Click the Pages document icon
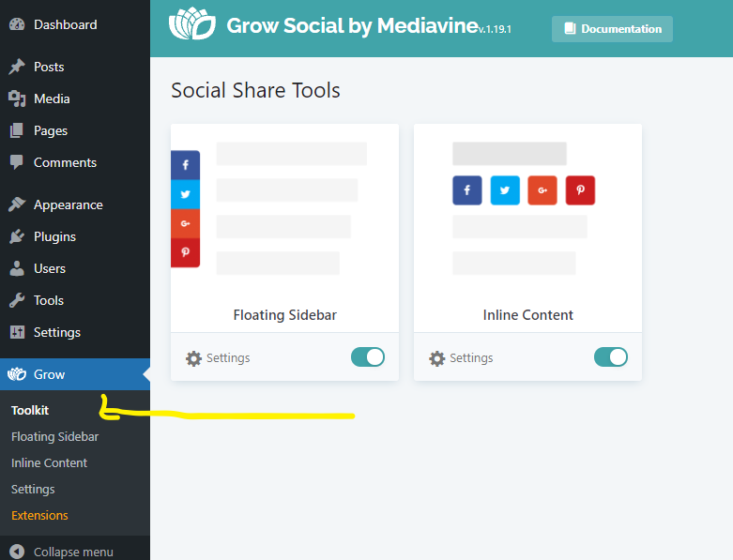Image resolution: width=733 pixels, height=560 pixels. point(17,130)
